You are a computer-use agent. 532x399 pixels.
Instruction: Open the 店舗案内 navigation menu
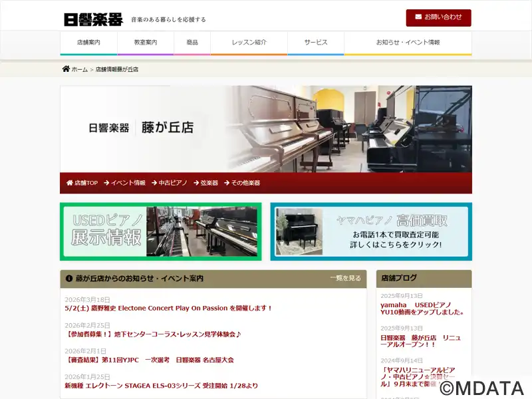tap(88, 43)
